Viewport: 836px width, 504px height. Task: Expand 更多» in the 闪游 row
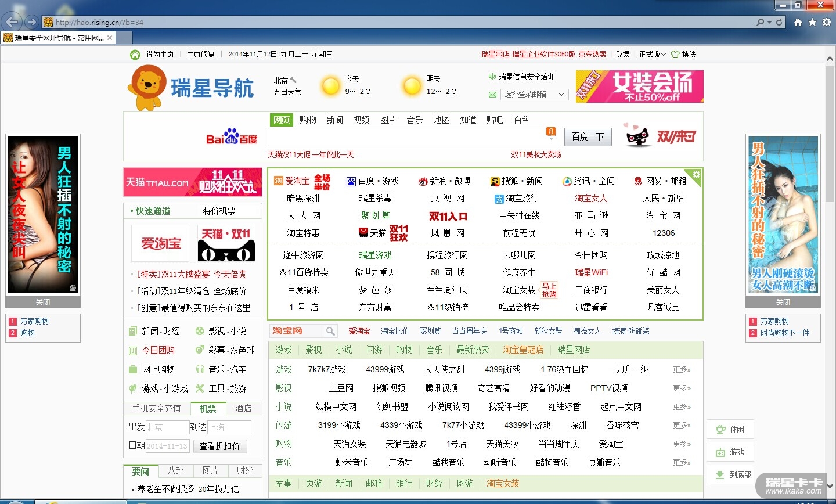click(682, 425)
